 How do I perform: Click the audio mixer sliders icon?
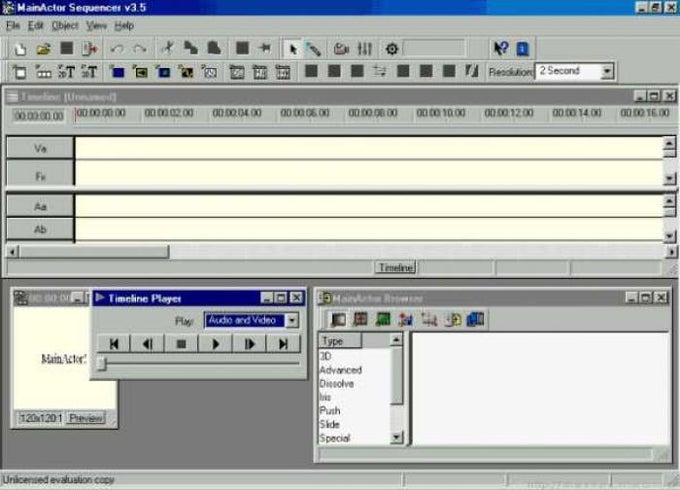365,49
